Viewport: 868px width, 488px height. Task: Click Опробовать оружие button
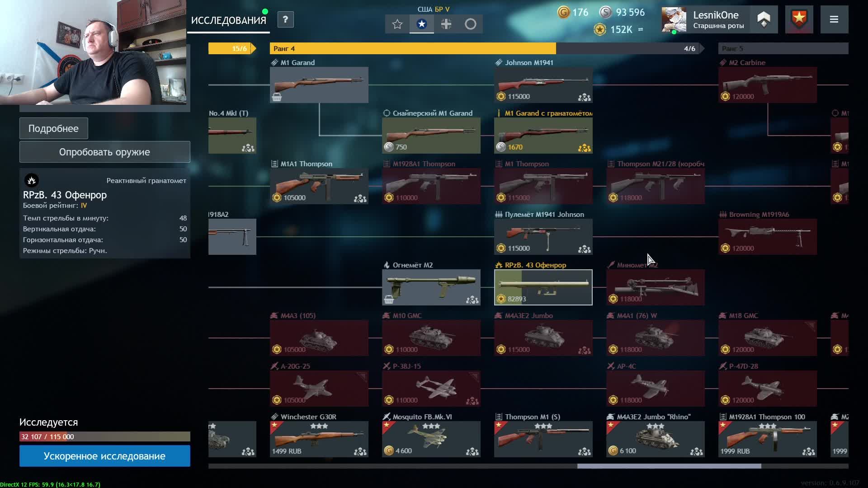104,152
